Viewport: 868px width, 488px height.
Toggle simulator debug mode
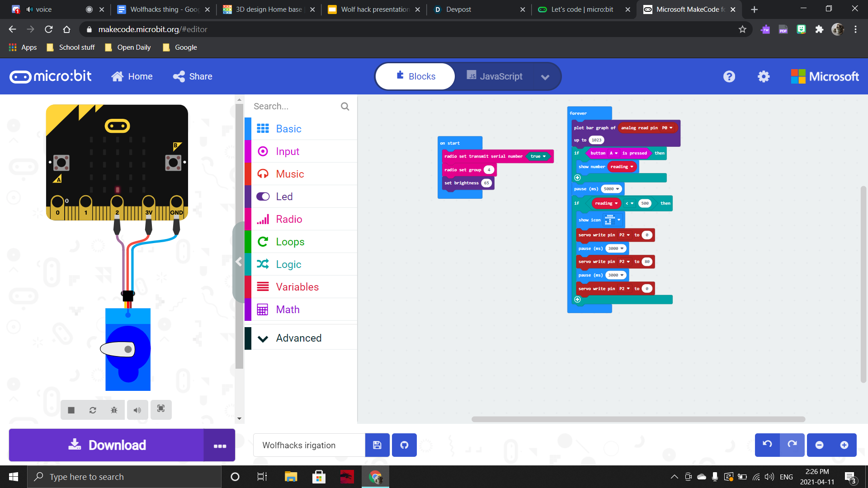114,410
